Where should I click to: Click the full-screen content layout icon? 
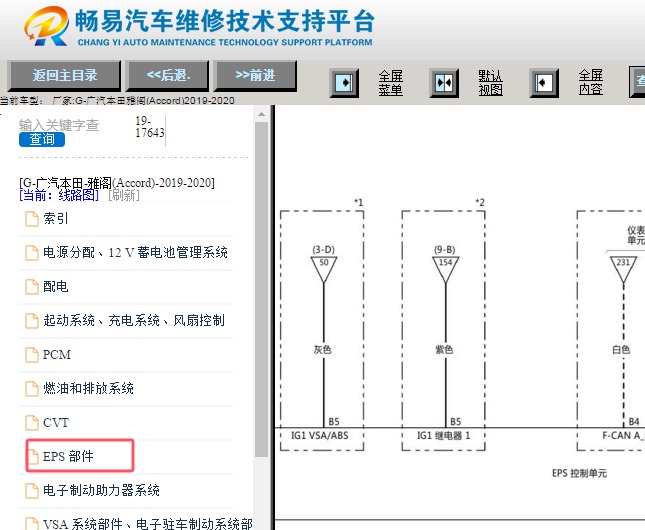click(544, 83)
